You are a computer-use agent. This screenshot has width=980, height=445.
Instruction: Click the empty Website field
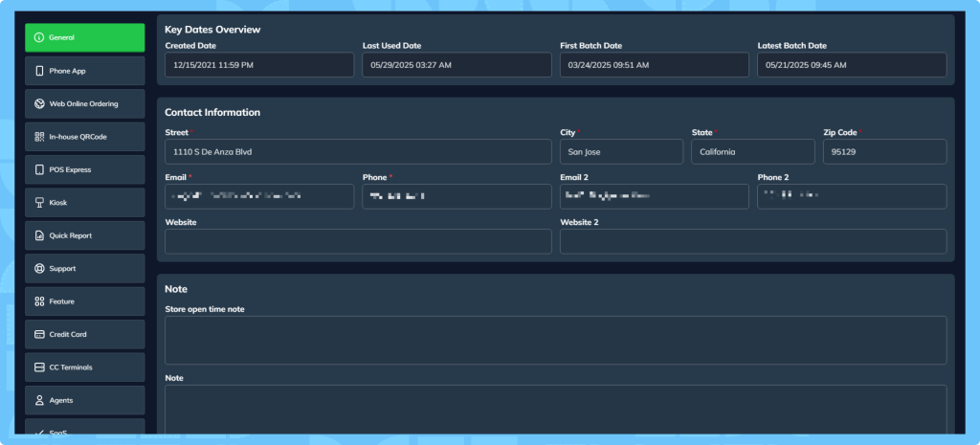[358, 241]
